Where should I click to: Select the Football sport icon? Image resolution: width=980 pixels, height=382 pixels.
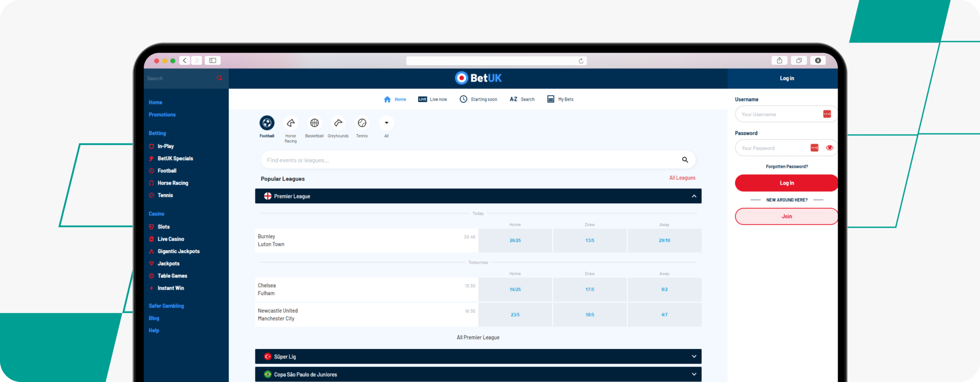click(267, 123)
